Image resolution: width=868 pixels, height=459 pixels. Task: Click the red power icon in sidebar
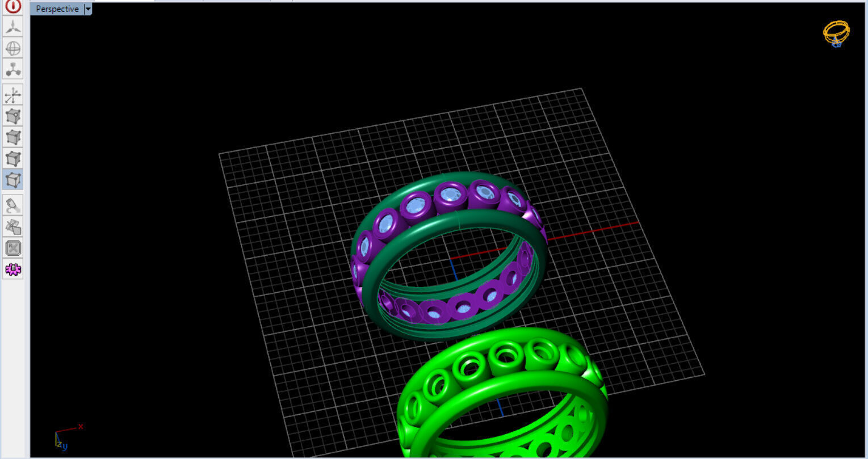13,6
